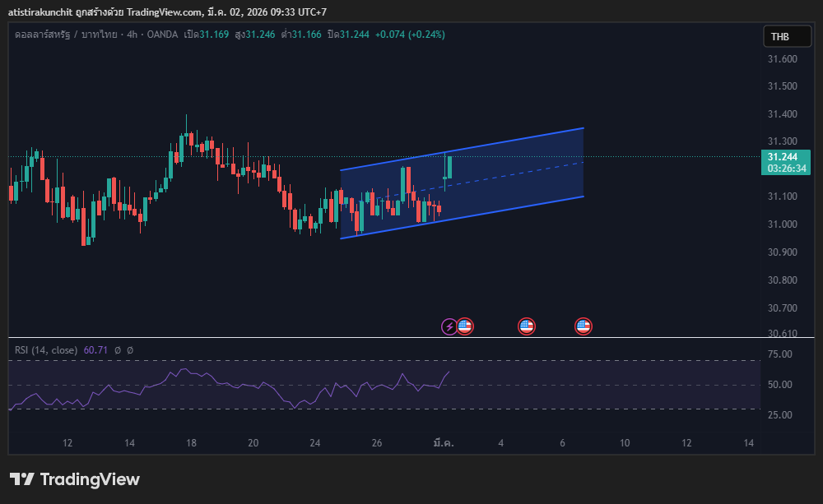
Task: Click the มี.ค. label on time axis
Action: (x=444, y=443)
